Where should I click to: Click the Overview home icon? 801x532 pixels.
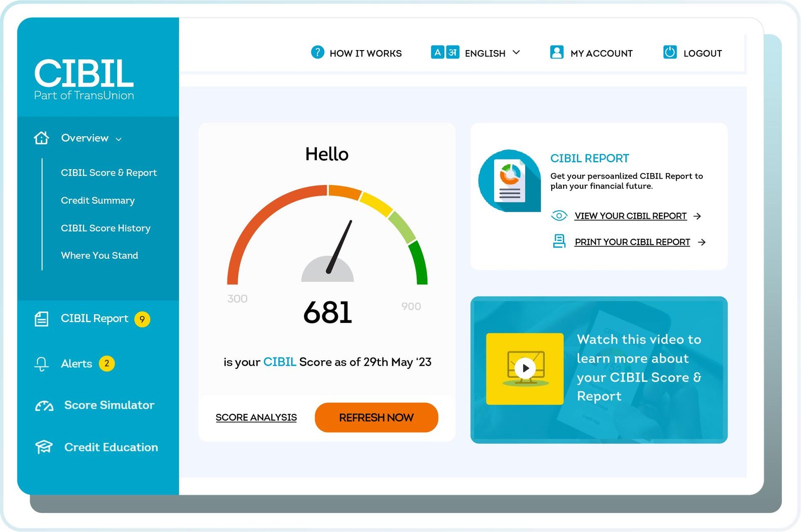click(x=42, y=138)
